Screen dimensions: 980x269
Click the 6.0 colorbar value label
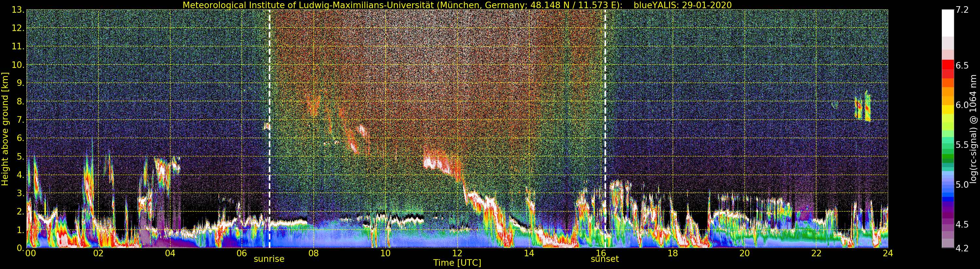pos(962,105)
